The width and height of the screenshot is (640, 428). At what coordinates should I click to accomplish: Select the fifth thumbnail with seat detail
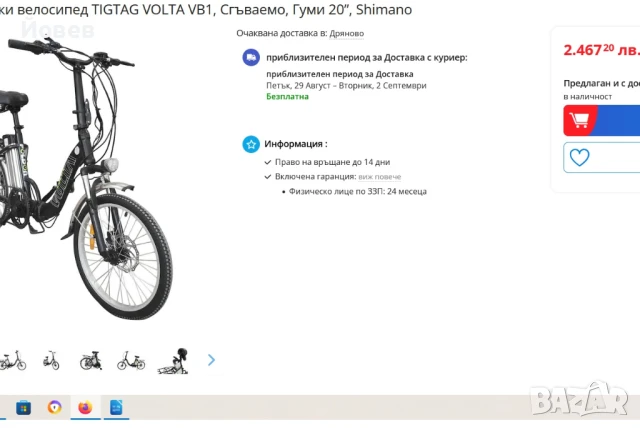tap(173, 361)
